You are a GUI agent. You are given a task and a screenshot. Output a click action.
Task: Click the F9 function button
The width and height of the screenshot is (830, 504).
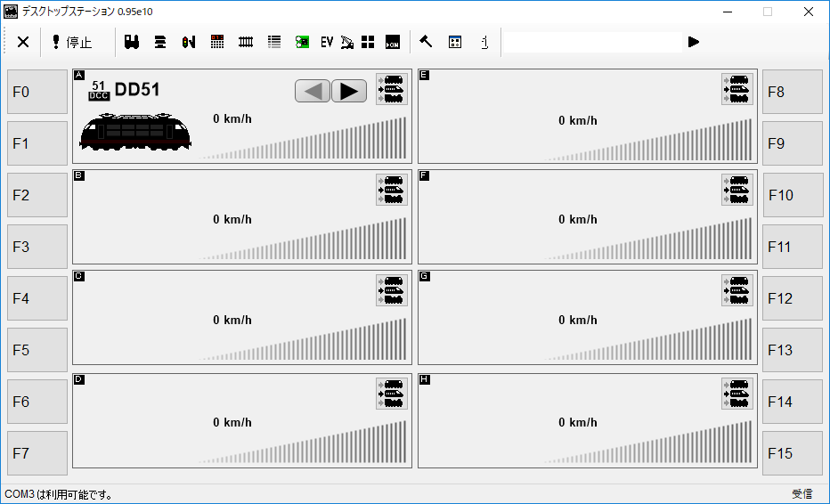[x=793, y=143]
